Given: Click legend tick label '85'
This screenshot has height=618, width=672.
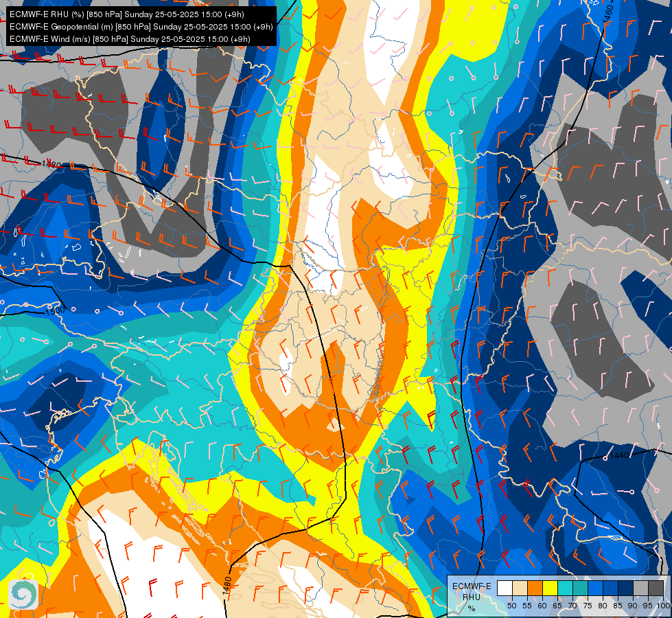Looking at the screenshot, I should [618, 606].
